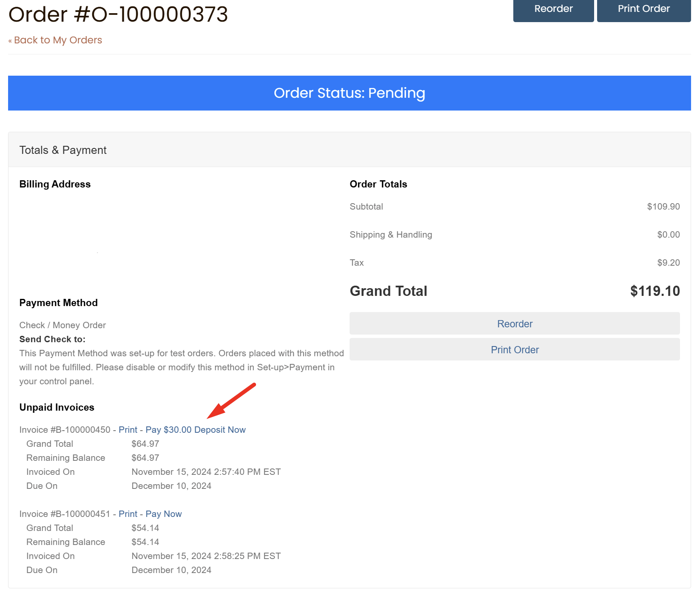Click the Order Status: Pending banner

click(x=350, y=93)
